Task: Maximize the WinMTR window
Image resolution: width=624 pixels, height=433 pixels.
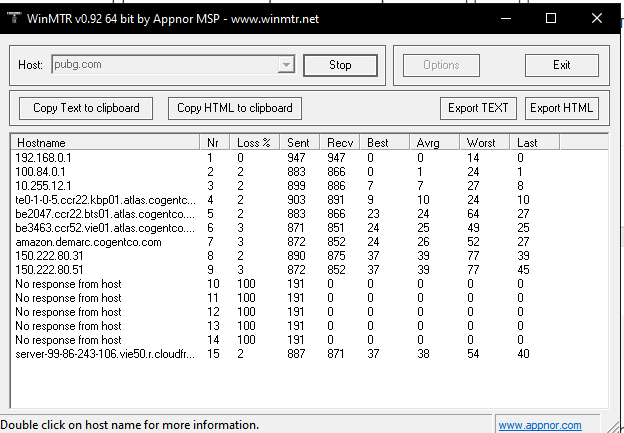Action: click(551, 18)
